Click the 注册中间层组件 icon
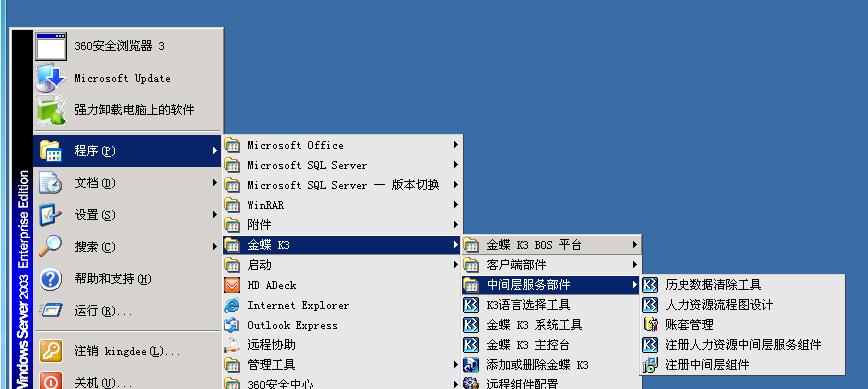This screenshot has height=389, width=868. (650, 364)
